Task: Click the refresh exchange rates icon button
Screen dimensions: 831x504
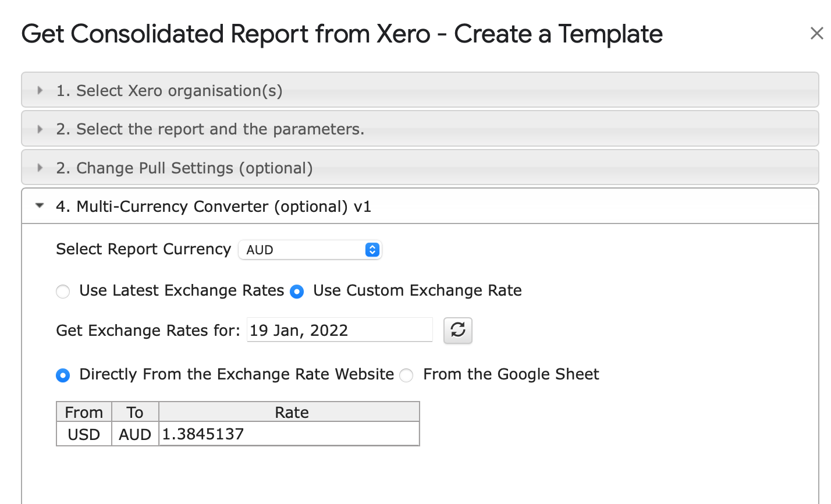Action: (457, 331)
